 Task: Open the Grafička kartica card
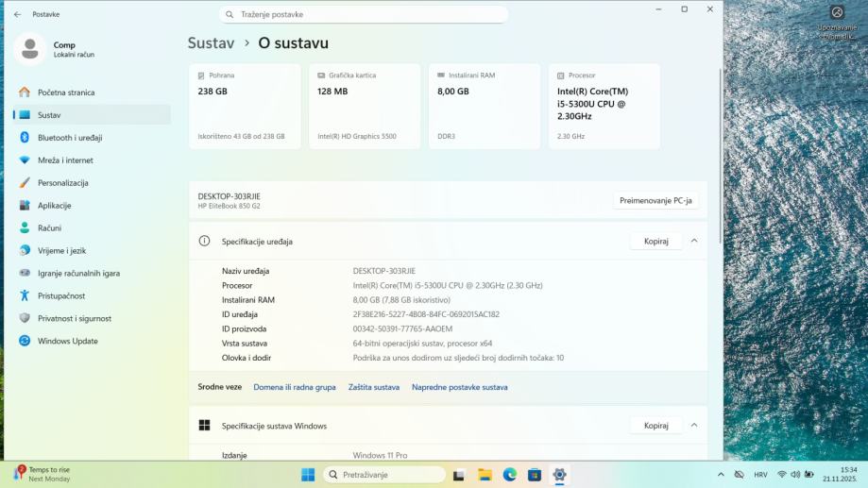pyautogui.click(x=365, y=107)
